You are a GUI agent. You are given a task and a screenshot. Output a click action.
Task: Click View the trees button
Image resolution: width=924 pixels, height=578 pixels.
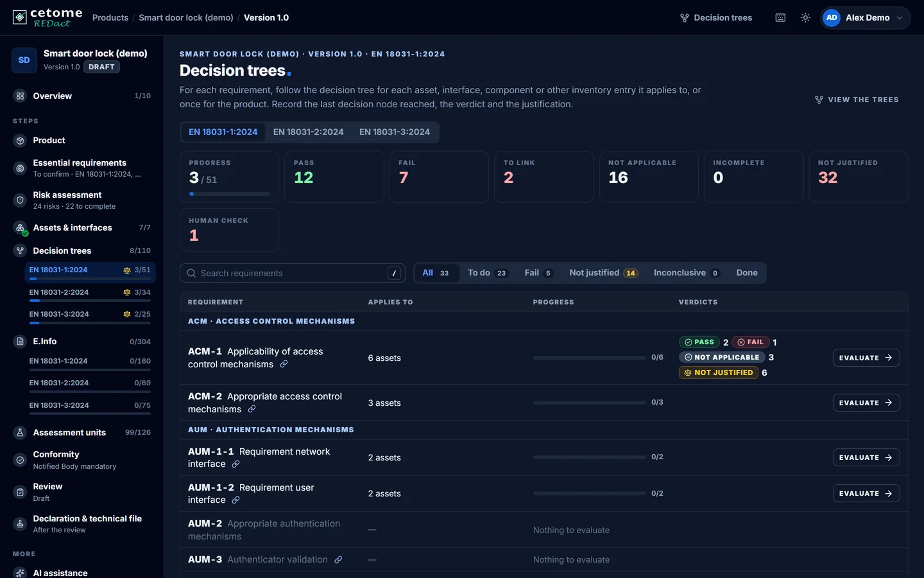click(857, 100)
